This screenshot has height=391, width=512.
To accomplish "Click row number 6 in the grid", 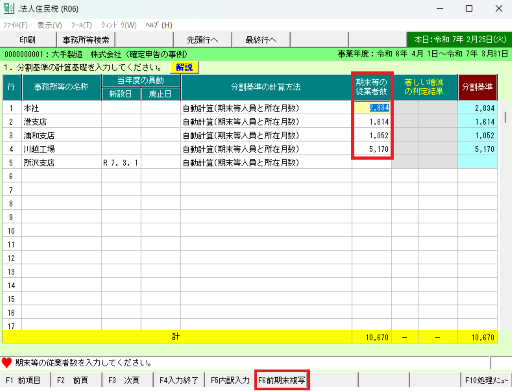I will click(11, 176).
